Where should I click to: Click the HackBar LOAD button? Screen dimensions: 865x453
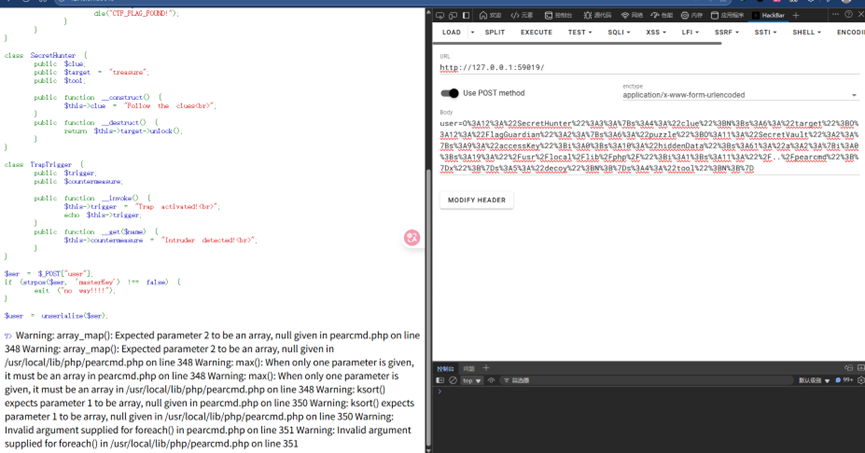[x=451, y=33]
